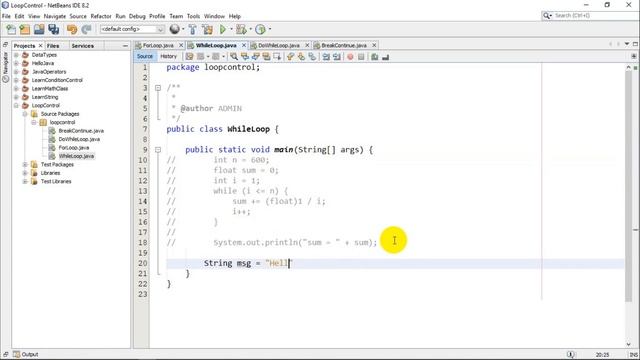Select the Source view button

(145, 56)
